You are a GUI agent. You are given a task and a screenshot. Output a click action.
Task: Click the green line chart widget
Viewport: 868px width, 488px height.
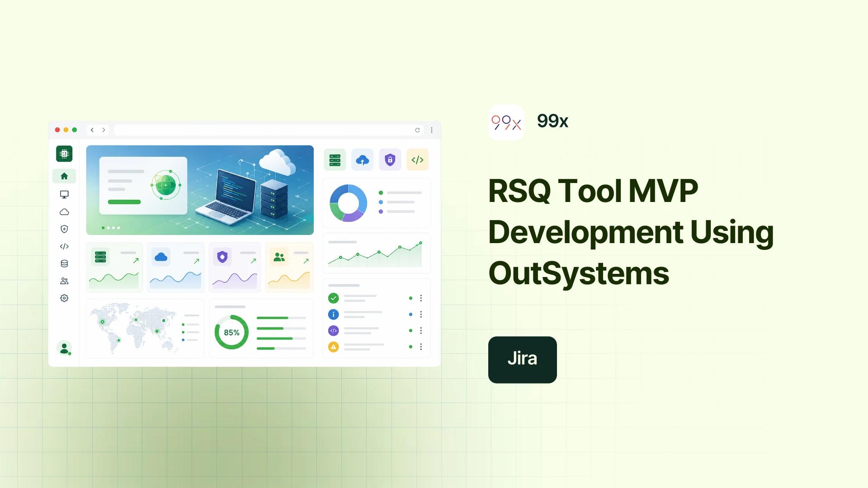(377, 253)
